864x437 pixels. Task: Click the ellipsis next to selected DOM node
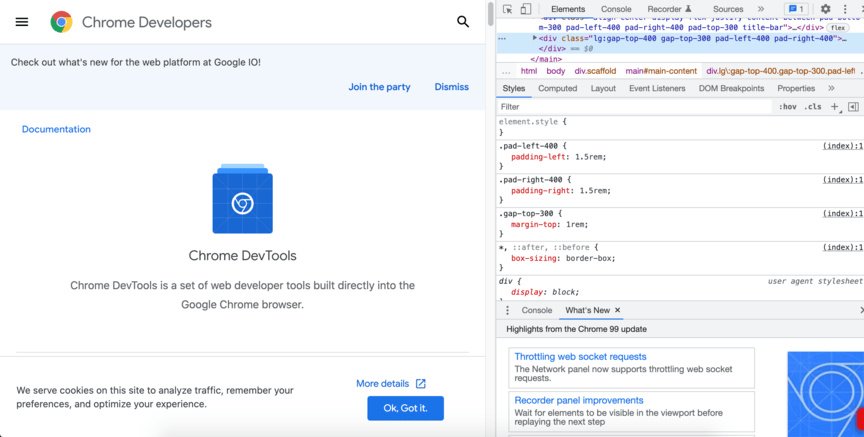pos(502,39)
